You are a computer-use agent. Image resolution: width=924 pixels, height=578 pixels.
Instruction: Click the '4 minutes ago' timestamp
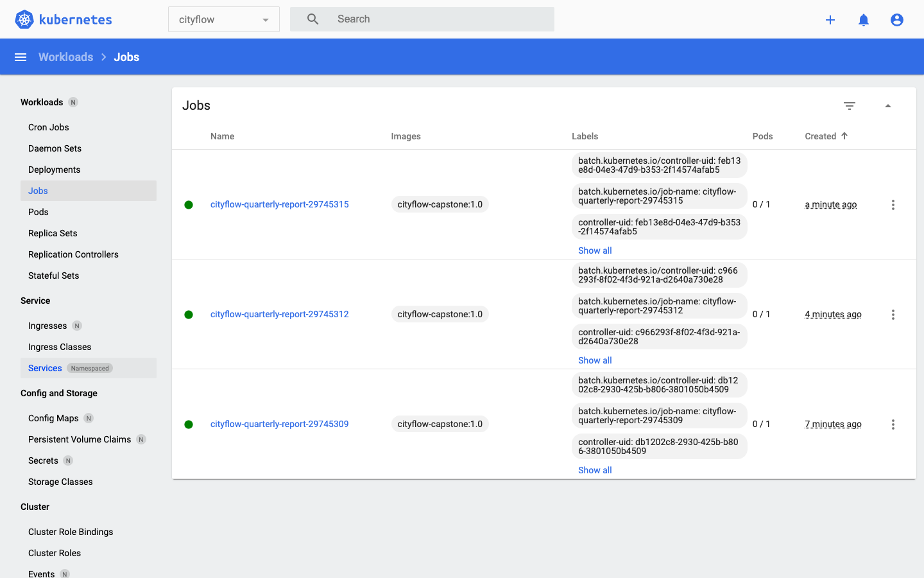833,314
